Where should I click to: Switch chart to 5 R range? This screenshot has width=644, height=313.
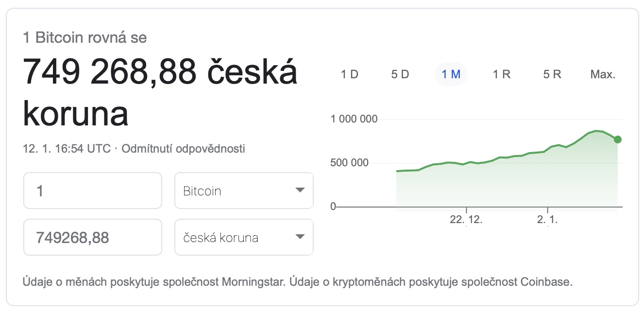click(552, 74)
